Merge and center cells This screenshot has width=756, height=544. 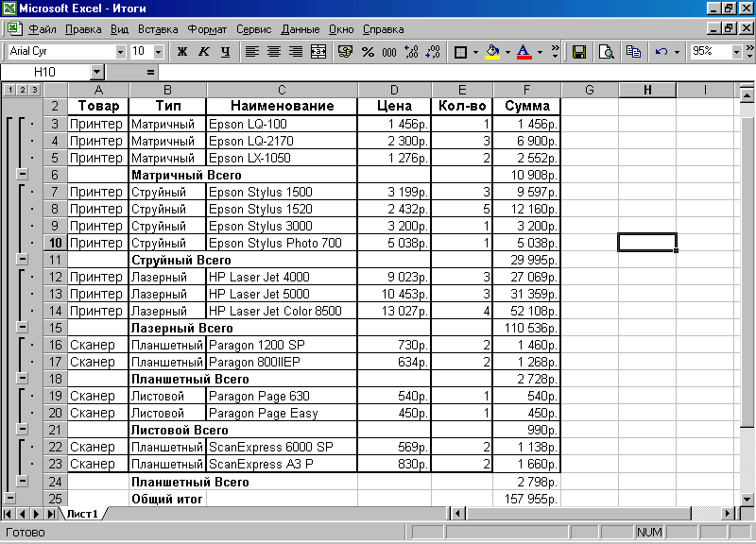pos(318,52)
